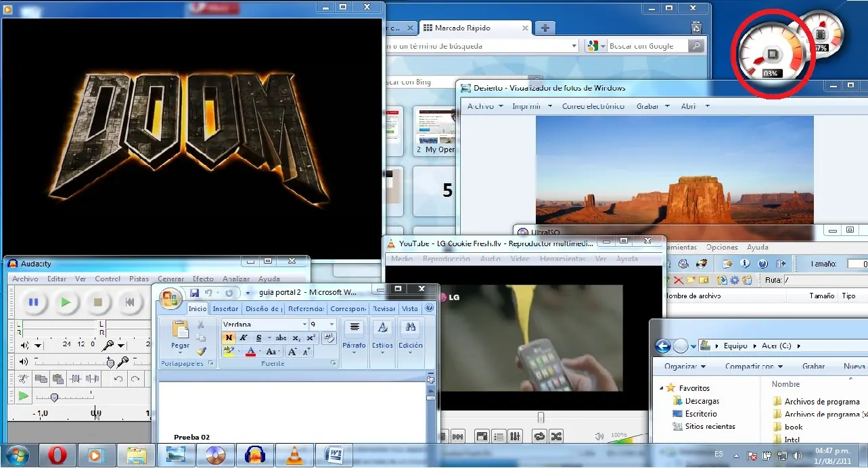Open a new tab in Opera
This screenshot has height=468, width=868.
point(545,28)
